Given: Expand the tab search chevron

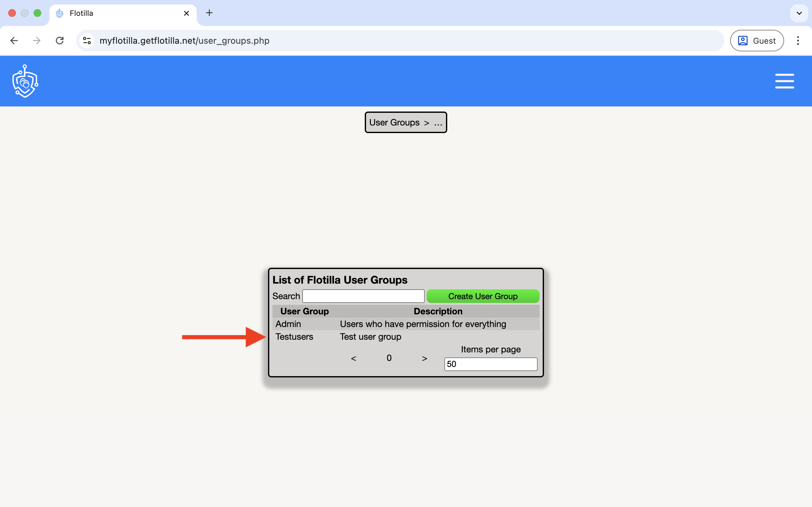Looking at the screenshot, I should [799, 13].
